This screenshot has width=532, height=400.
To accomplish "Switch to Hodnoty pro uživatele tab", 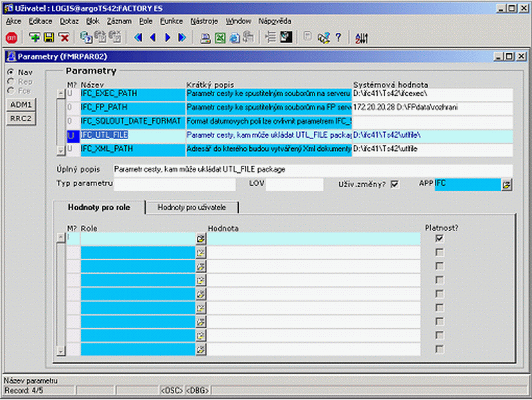I will (x=192, y=208).
